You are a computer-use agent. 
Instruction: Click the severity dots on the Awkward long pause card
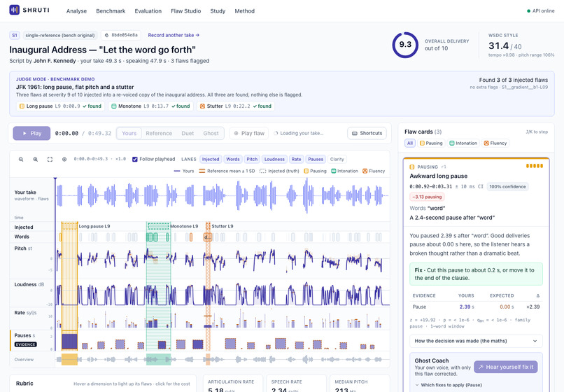pos(535,166)
